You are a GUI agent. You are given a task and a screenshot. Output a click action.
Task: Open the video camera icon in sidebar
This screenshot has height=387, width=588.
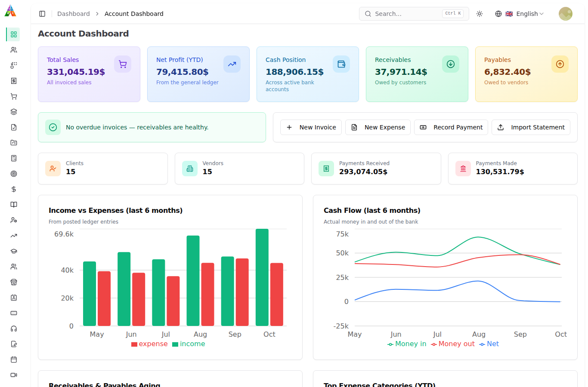[x=14, y=375]
